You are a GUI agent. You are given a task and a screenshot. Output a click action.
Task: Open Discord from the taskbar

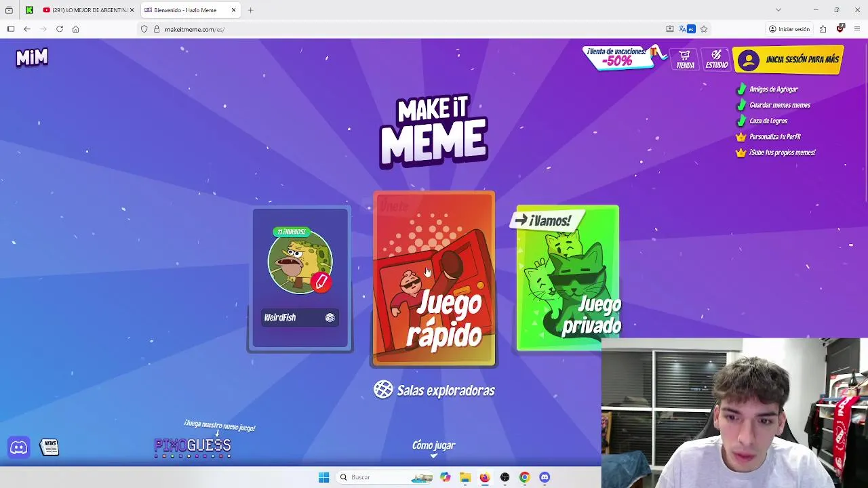coord(544,477)
